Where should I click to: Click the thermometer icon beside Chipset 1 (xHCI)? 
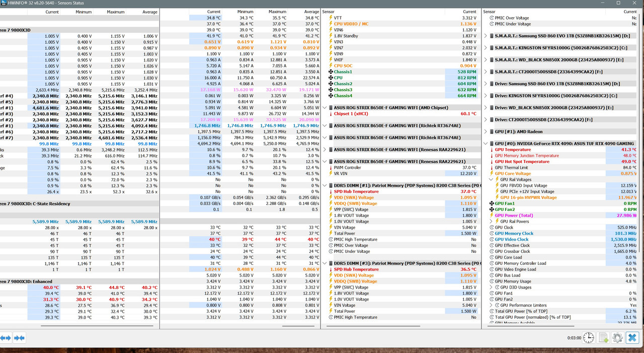pos(331,114)
